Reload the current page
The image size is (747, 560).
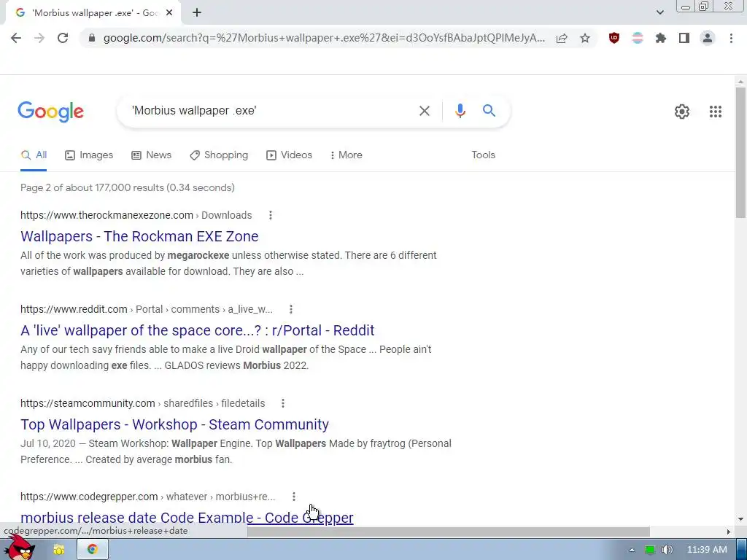[x=63, y=38]
